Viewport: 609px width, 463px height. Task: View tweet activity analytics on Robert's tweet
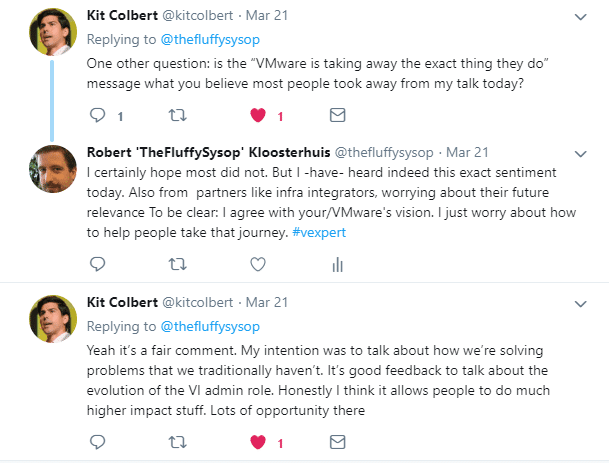[x=337, y=264]
